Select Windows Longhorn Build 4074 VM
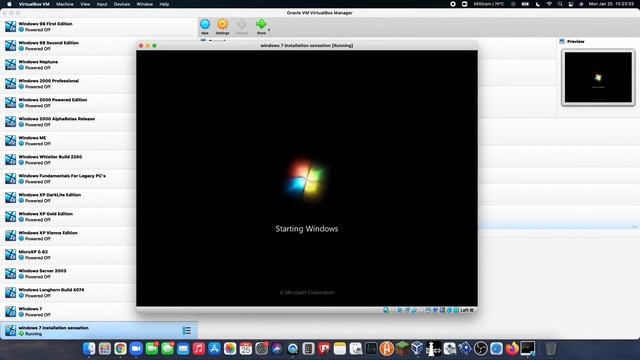This screenshot has height=360, width=640. (99, 292)
